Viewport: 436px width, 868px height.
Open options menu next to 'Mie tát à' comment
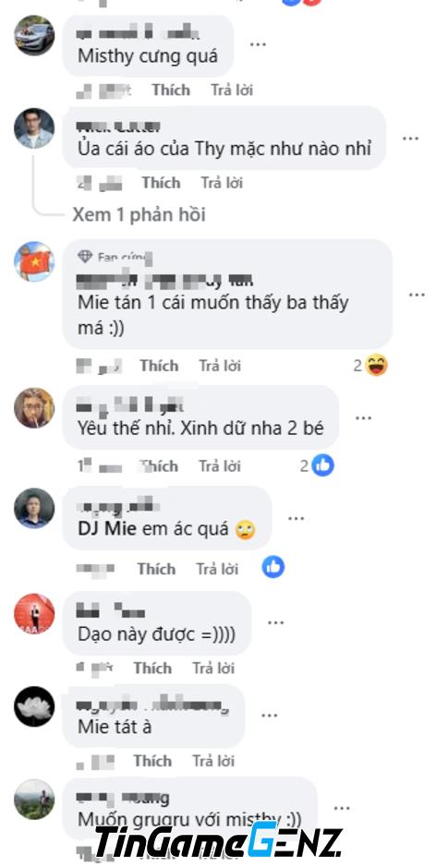point(269,716)
